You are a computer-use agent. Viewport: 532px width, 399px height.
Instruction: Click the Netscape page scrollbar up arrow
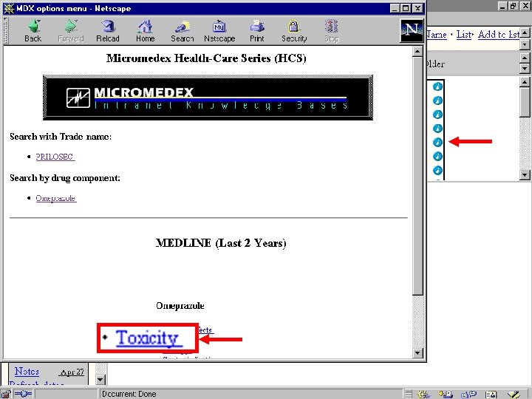coord(417,51)
